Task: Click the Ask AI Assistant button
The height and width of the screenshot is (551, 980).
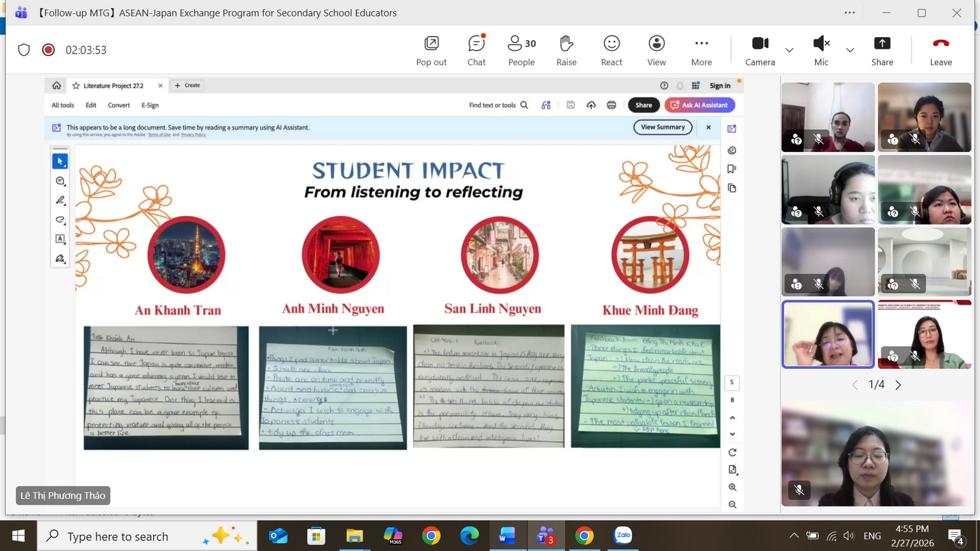Action: (x=700, y=105)
